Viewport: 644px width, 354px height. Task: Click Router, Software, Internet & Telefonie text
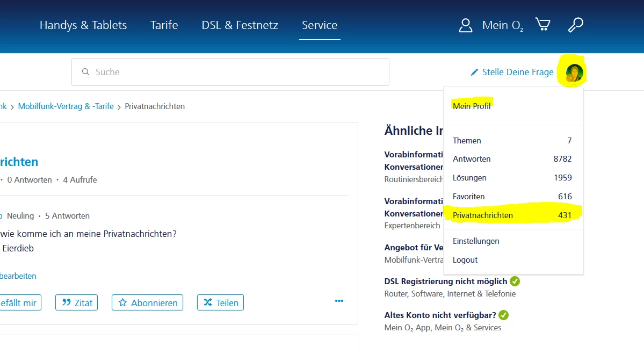point(450,294)
